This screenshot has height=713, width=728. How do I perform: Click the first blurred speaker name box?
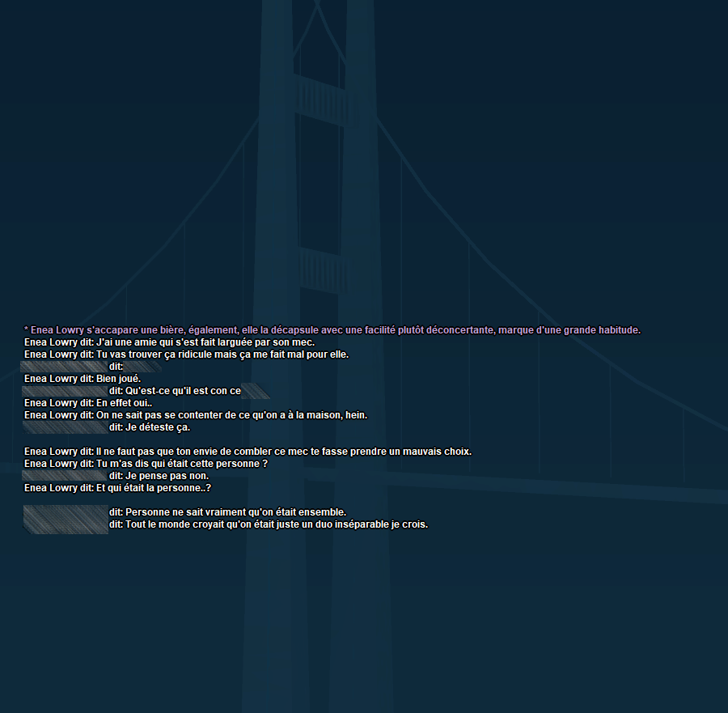point(65,366)
